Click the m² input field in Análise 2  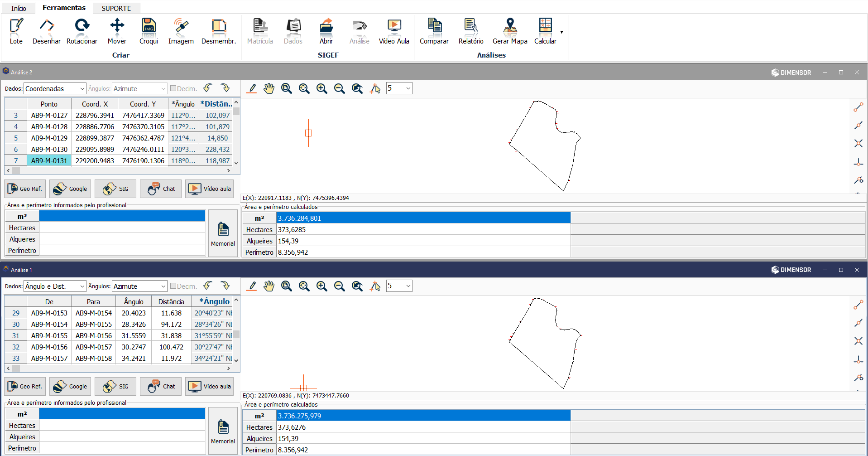[122, 216]
